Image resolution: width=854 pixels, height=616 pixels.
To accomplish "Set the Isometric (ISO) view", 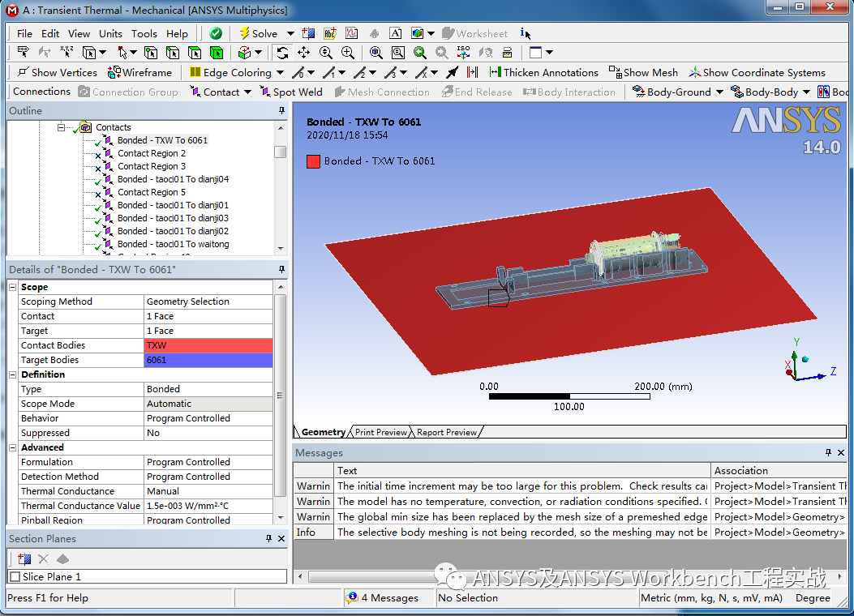I will tap(463, 52).
